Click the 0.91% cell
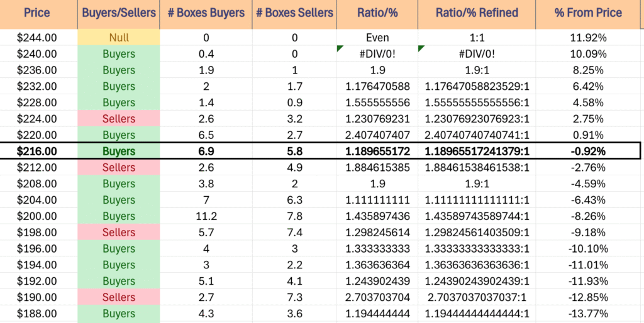 coord(589,135)
